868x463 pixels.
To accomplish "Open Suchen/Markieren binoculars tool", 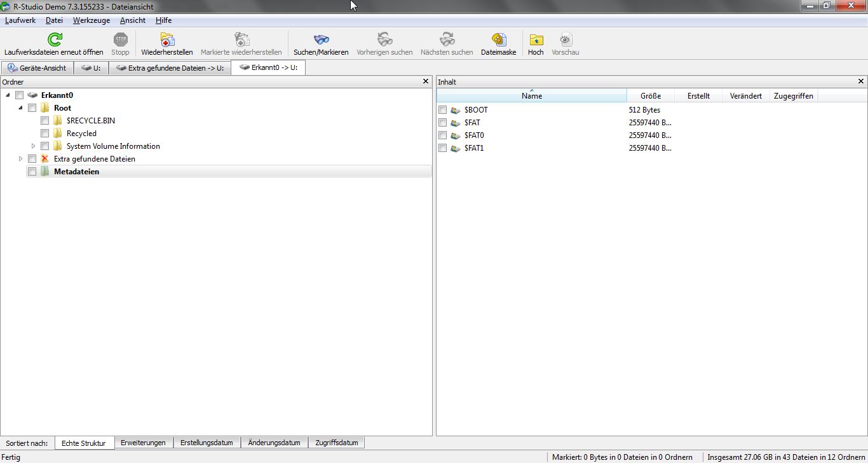I will [x=321, y=39].
